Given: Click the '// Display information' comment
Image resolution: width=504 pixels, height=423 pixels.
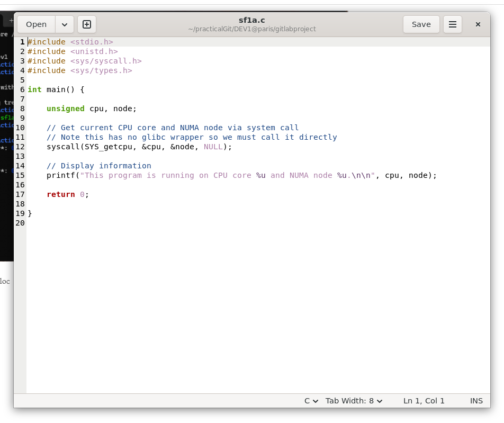Looking at the screenshot, I should (x=99, y=166).
